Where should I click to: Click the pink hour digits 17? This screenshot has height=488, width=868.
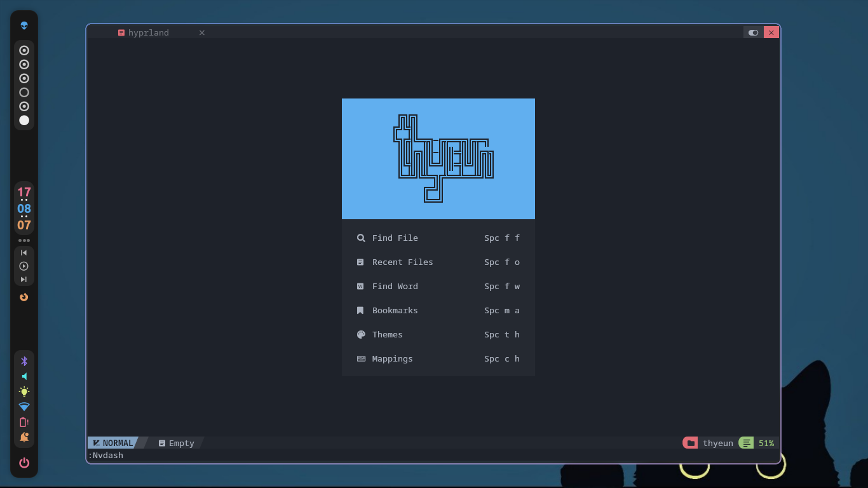point(24,192)
